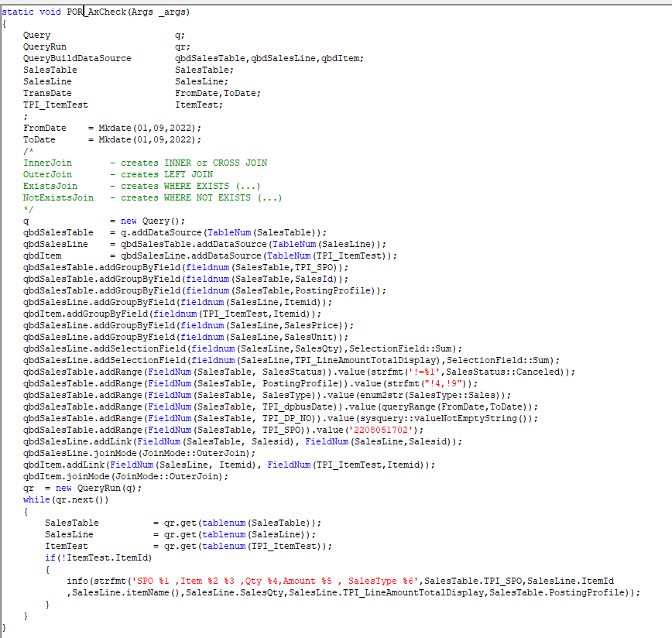
Task: Click 'qbdSalesLine.addDataSource(TableNum(TPI_ItemTest));'
Action: point(259,256)
